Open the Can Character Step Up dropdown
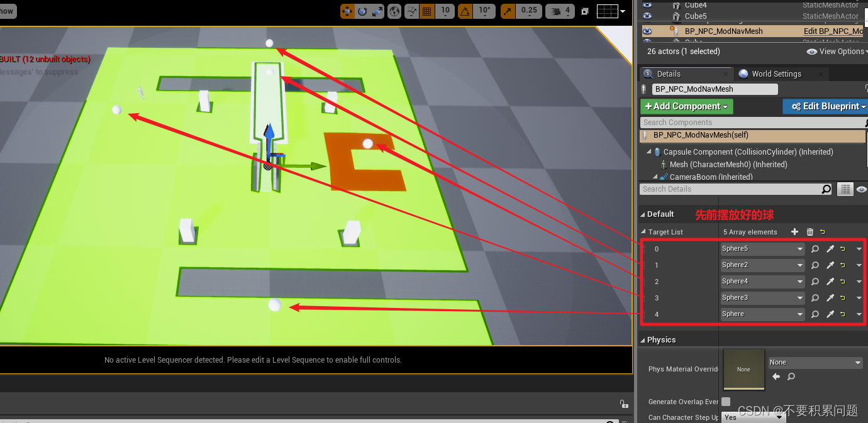This screenshot has height=423, width=868. pos(753,417)
